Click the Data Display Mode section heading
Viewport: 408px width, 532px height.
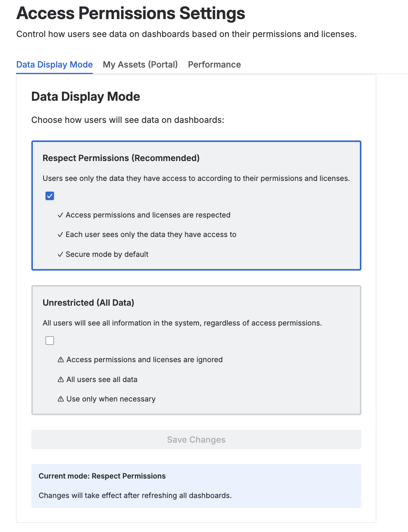pos(86,97)
